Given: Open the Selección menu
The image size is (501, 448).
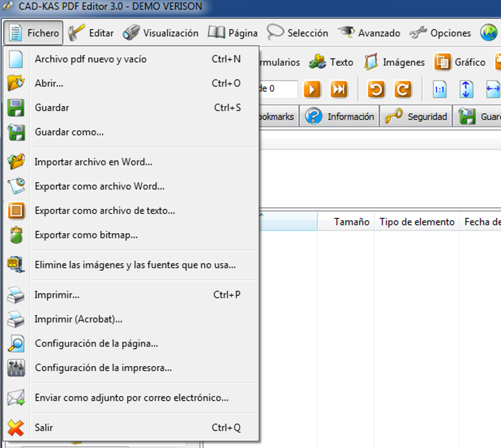Looking at the screenshot, I should tap(298, 33).
